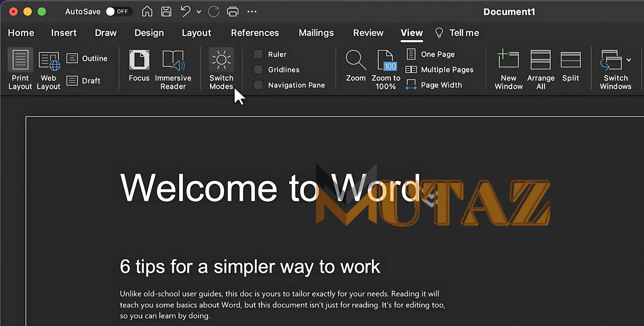This screenshot has width=644, height=326.
Task: Open the Mailings tab
Action: tap(316, 33)
